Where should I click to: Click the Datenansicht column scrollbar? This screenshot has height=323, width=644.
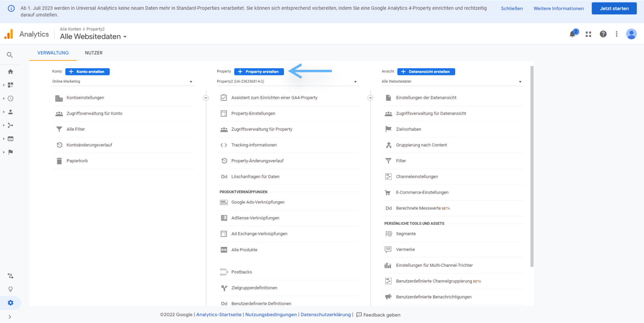(x=532, y=166)
